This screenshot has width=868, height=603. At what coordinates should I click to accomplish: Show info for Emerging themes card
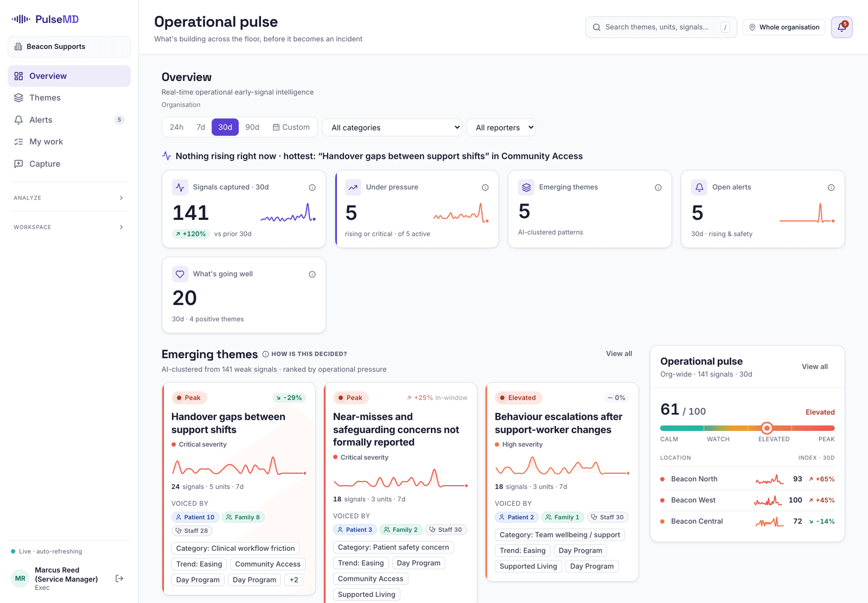(658, 187)
